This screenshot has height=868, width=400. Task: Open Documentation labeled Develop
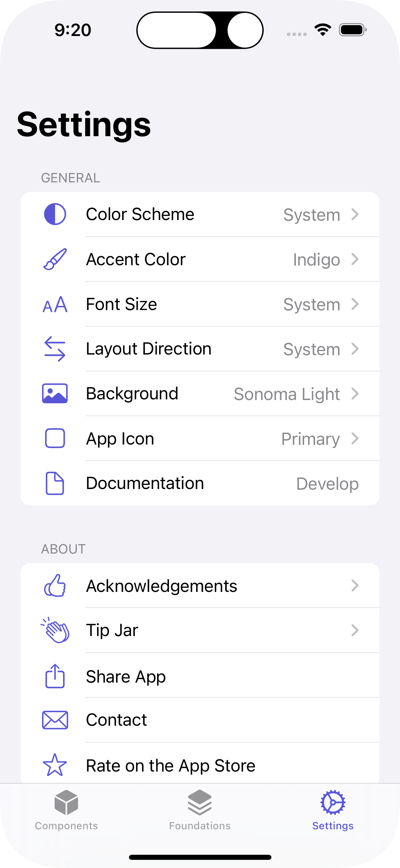(x=327, y=484)
